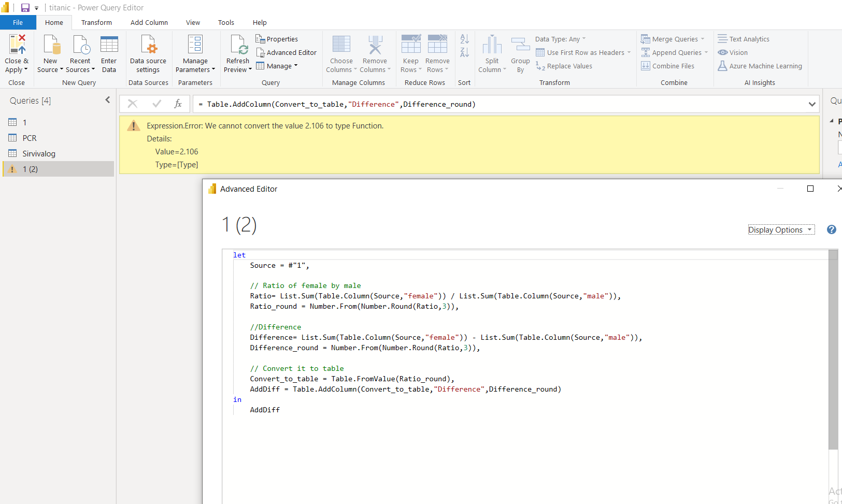This screenshot has width=842, height=504.
Task: Click inside the formula bar input
Action: click(500, 104)
